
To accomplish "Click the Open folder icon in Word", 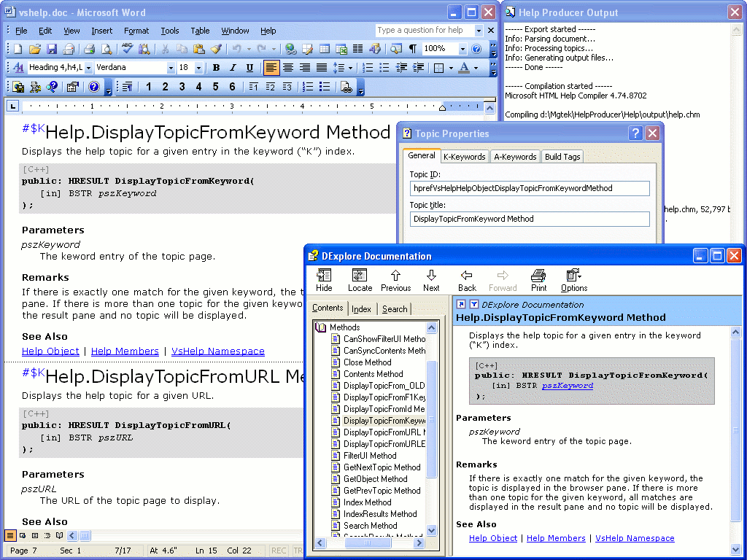I will [x=35, y=49].
